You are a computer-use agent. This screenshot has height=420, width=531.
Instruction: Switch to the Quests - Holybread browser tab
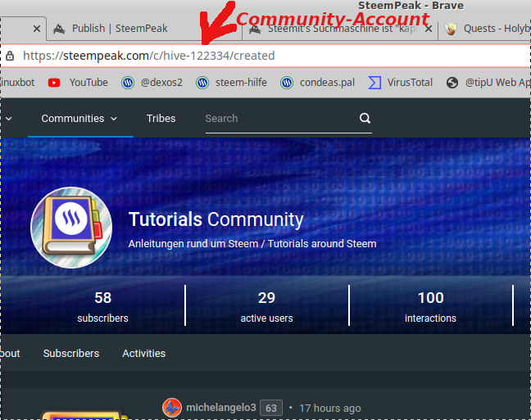488,29
